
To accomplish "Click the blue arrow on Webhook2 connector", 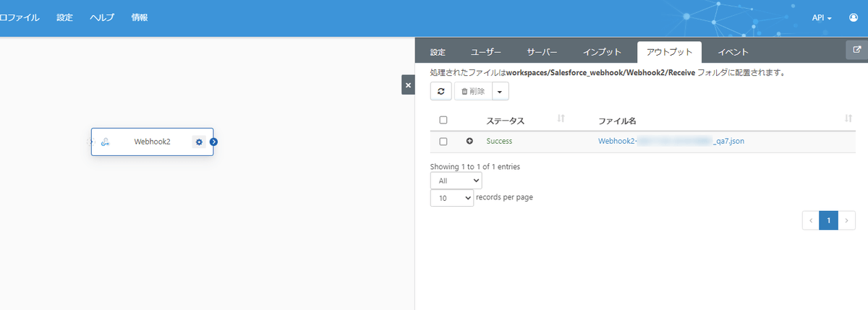I will 213,142.
